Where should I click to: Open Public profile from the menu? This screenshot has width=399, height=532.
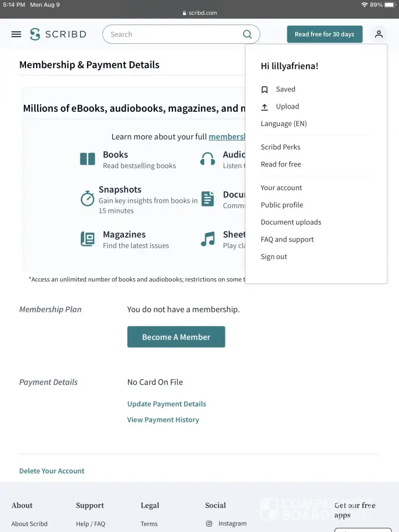click(x=282, y=205)
